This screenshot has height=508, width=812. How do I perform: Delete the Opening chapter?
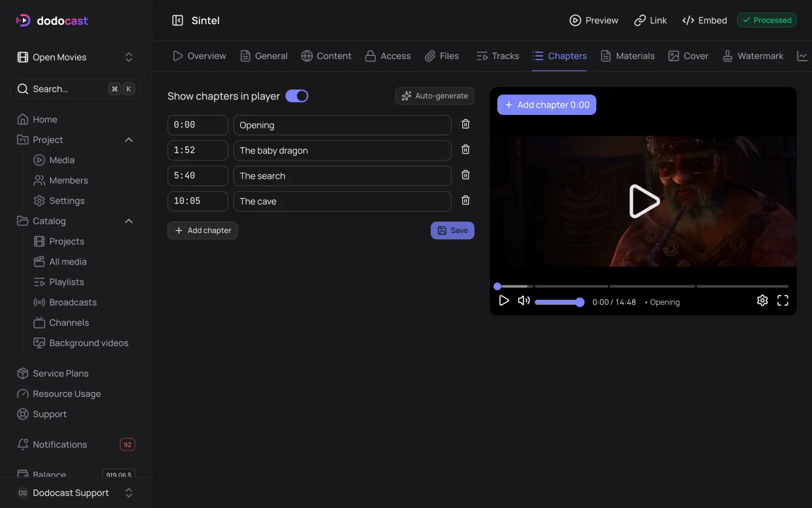click(x=465, y=124)
